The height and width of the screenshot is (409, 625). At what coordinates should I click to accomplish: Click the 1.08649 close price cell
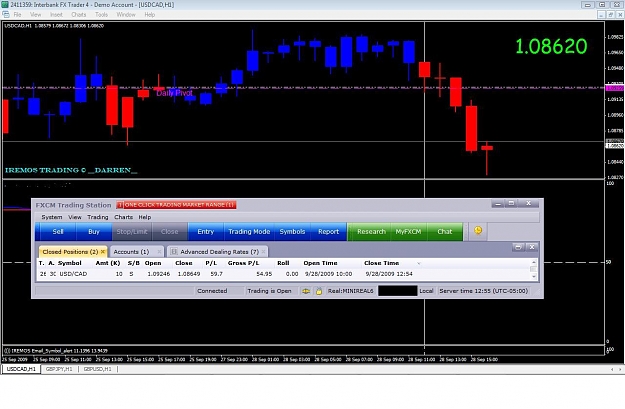point(189,274)
